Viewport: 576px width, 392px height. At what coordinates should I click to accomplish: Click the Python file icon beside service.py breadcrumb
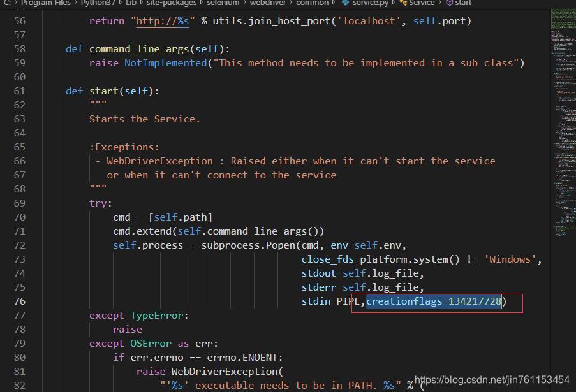point(345,3)
